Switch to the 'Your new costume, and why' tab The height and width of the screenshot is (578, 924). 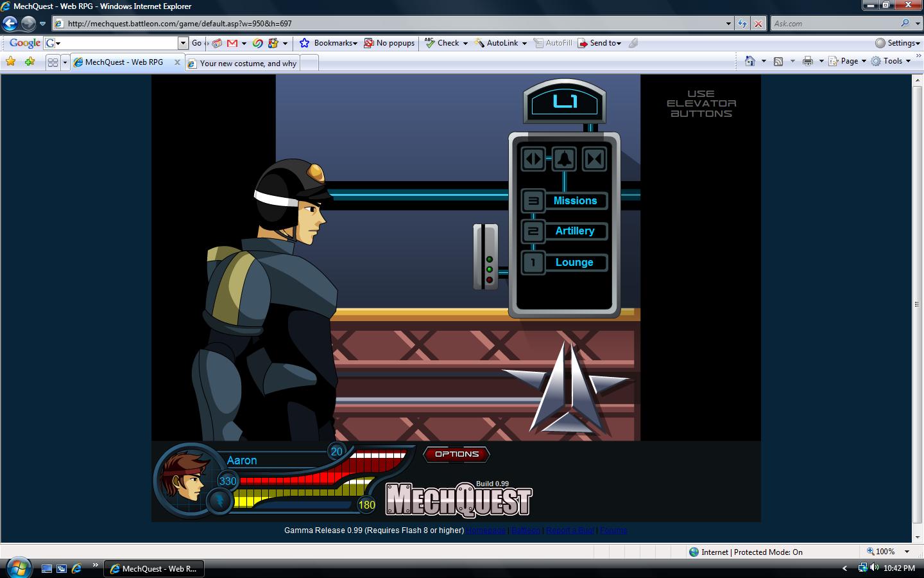click(x=242, y=63)
